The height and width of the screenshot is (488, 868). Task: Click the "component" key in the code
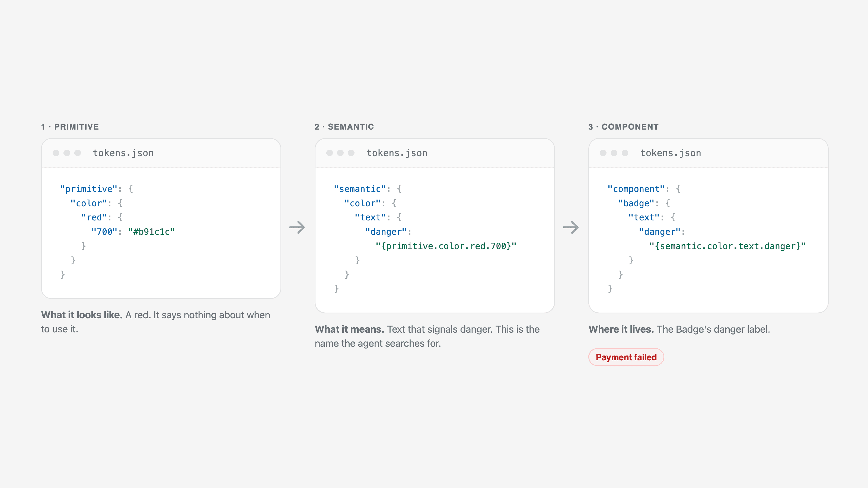click(x=636, y=189)
